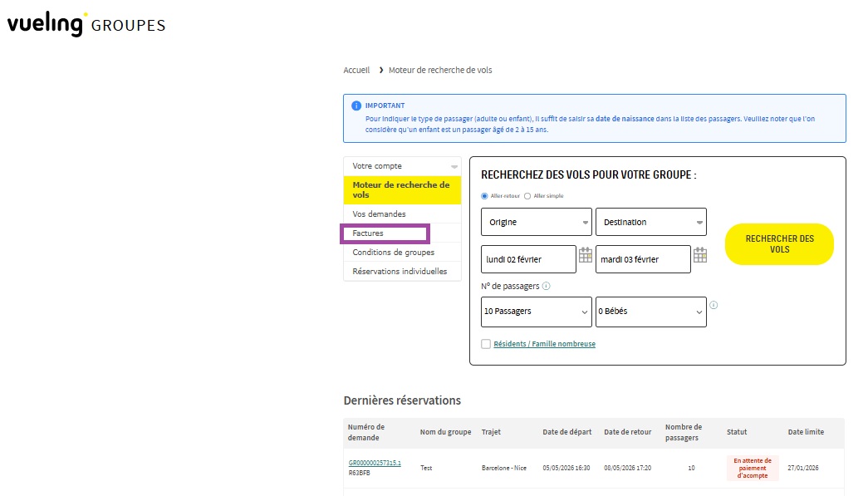This screenshot has width=868, height=496.
Task: Go to Vos demandes in side menu
Action: point(379,214)
